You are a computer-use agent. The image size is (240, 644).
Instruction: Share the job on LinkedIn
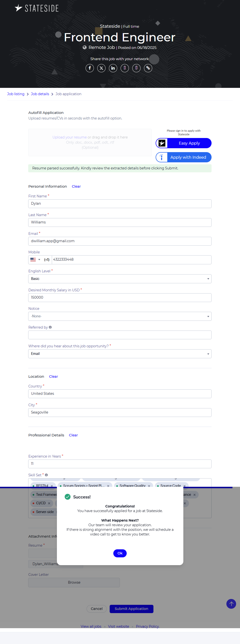(x=113, y=68)
